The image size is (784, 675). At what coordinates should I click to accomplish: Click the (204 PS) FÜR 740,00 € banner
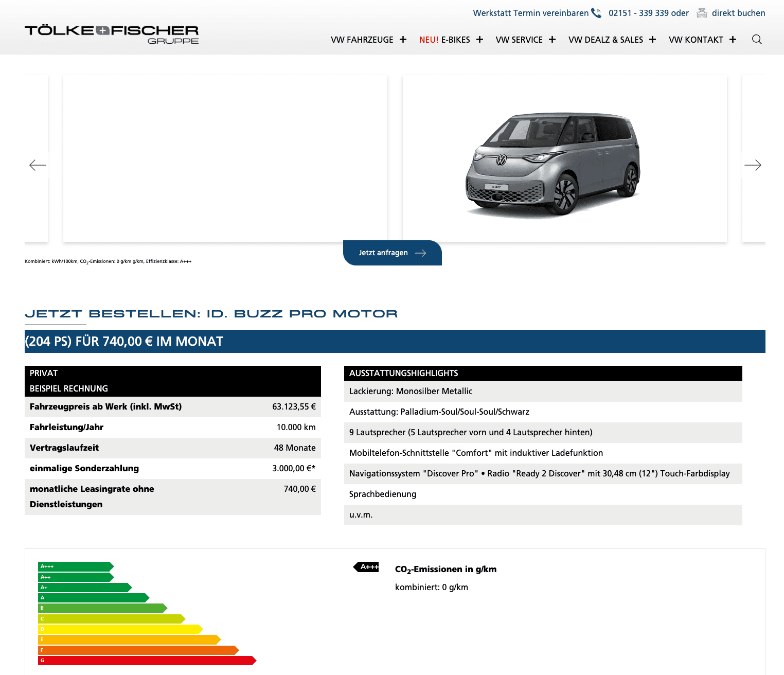(395, 342)
